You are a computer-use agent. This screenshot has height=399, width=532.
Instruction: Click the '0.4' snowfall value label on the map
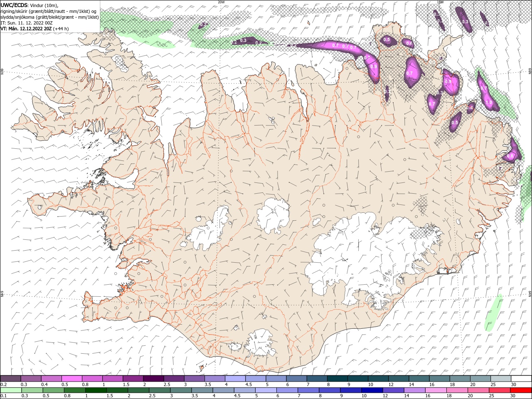point(470,108)
